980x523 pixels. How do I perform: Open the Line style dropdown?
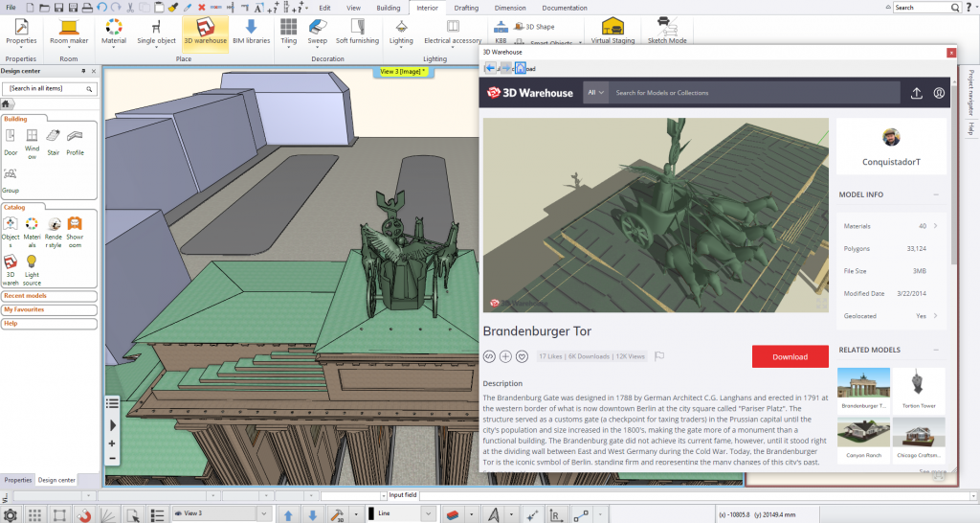[x=428, y=513]
